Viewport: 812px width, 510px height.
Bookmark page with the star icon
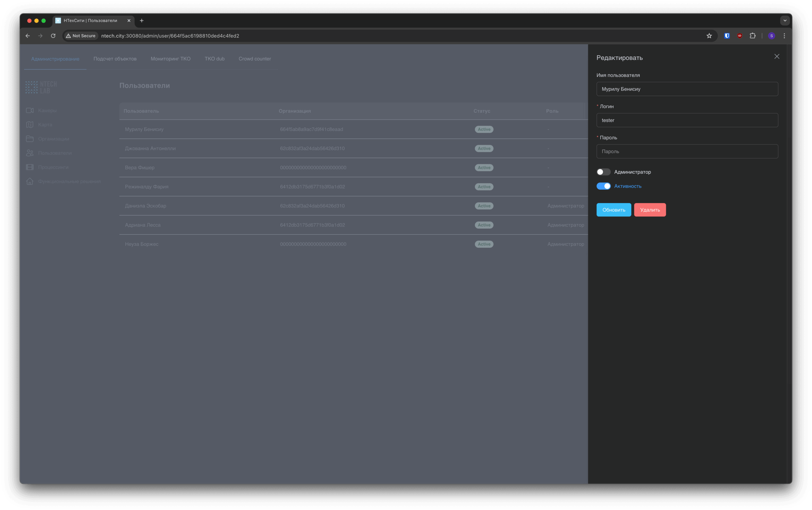point(709,36)
